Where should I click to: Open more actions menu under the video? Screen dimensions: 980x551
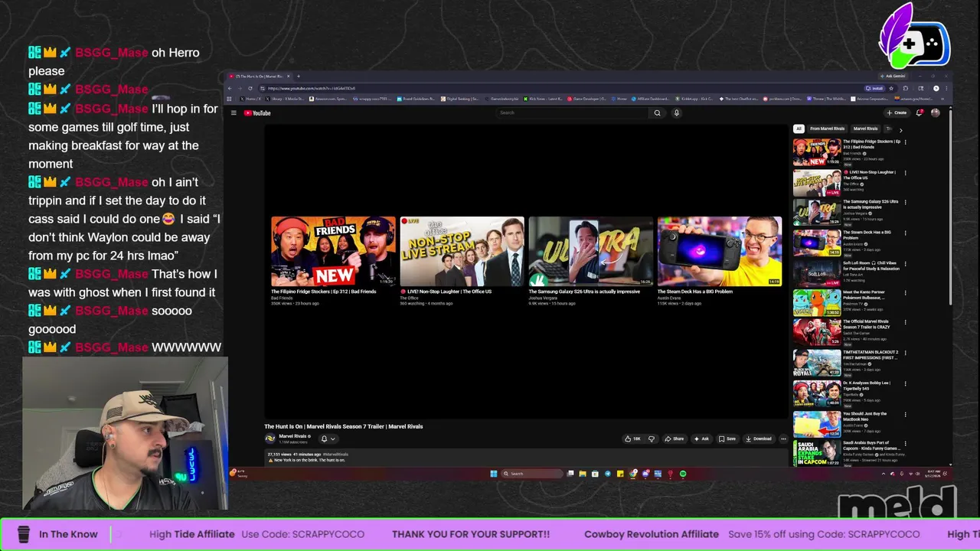[x=783, y=439]
